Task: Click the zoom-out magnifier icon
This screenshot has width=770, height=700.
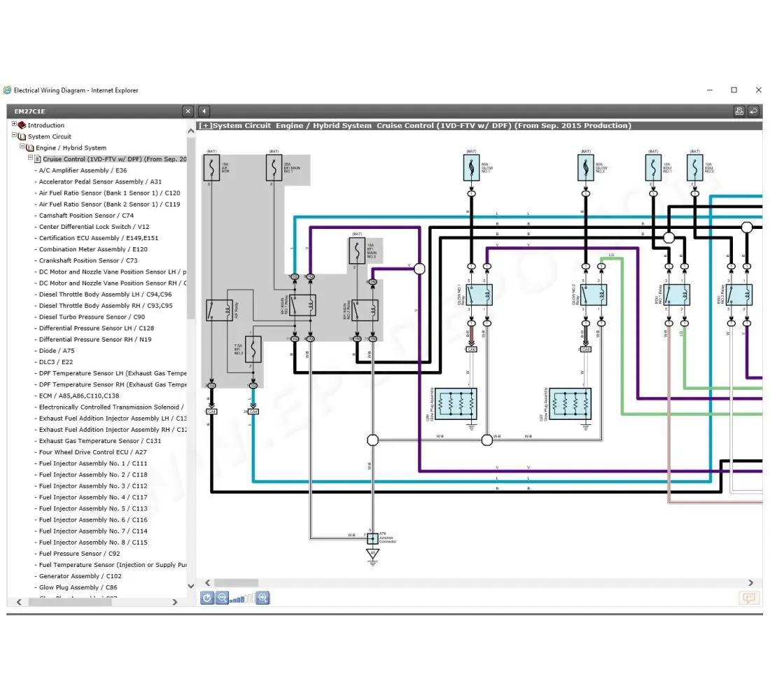Action: 222,598
